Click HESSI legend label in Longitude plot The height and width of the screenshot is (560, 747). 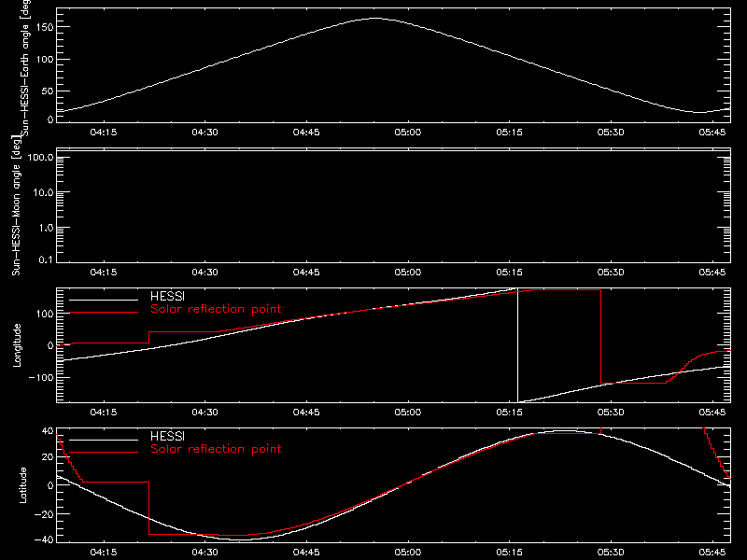[x=167, y=296]
